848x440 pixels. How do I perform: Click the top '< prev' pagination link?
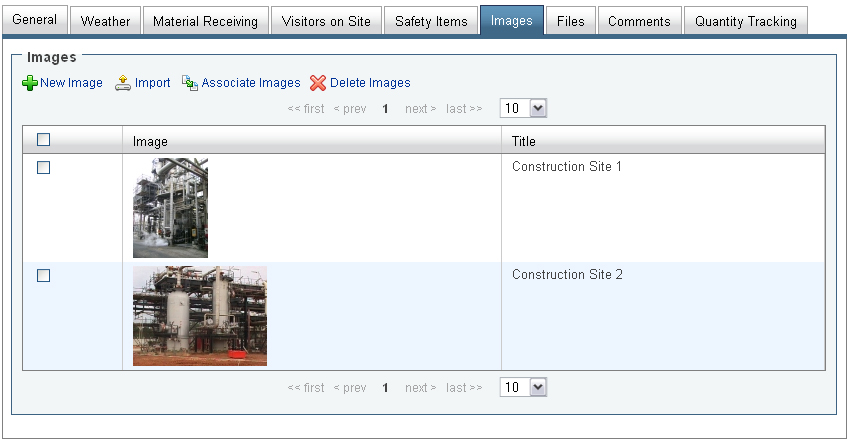[350, 109]
